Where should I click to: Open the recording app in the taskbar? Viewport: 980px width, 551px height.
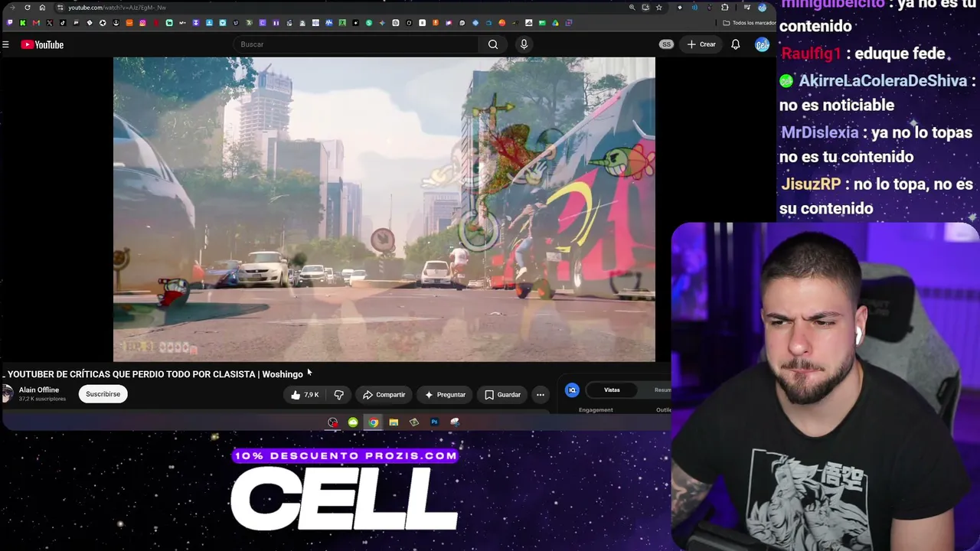pyautogui.click(x=333, y=422)
